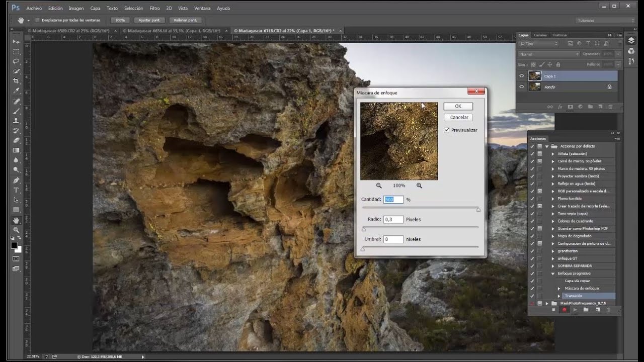
Task: Select the Brush tool
Action: 16,111
